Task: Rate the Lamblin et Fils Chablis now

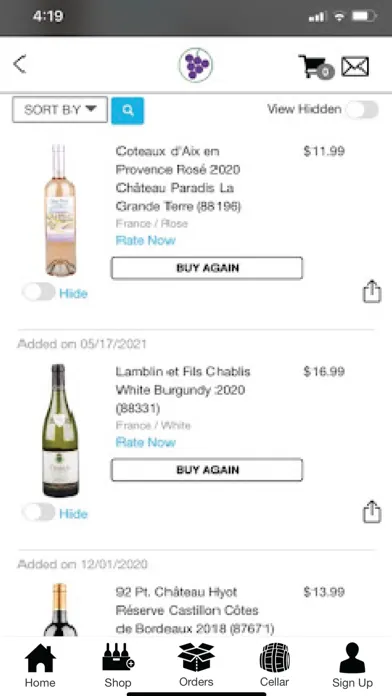Action: coord(146,442)
